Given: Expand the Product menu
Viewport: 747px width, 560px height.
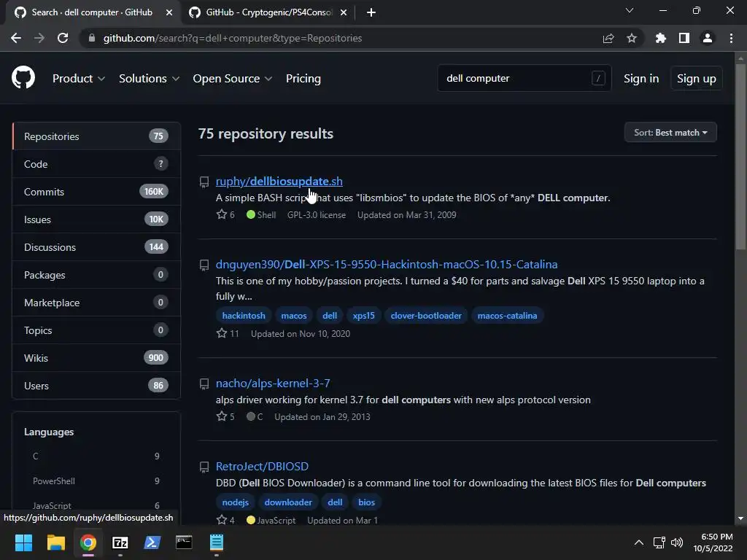Looking at the screenshot, I should pyautogui.click(x=79, y=79).
